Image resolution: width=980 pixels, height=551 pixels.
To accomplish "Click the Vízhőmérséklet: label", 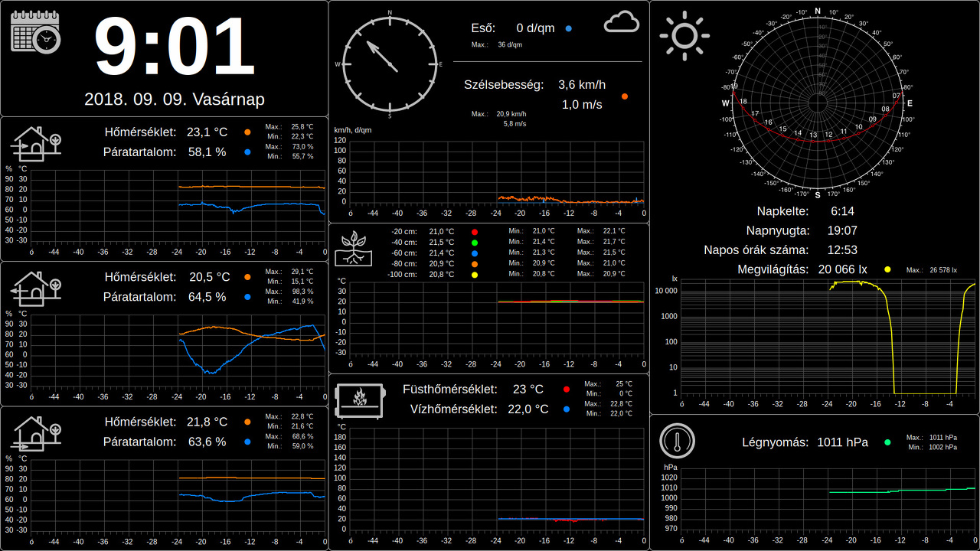I will [454, 409].
